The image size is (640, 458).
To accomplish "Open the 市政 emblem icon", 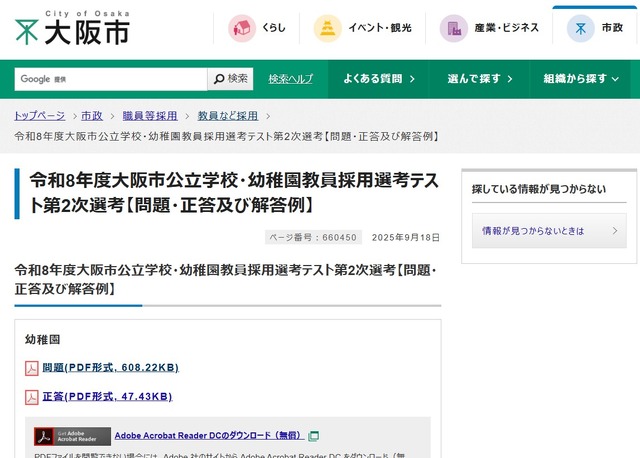I will click(x=580, y=28).
